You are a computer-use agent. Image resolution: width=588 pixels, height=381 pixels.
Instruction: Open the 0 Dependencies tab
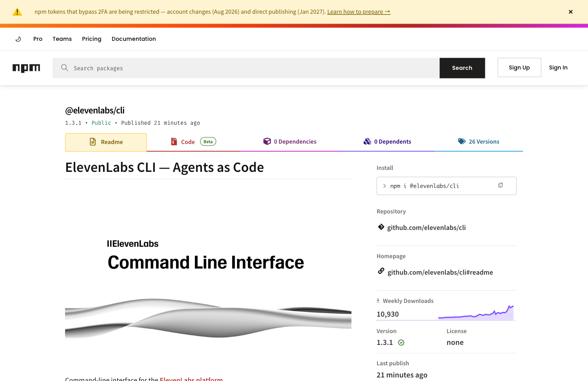pyautogui.click(x=290, y=142)
